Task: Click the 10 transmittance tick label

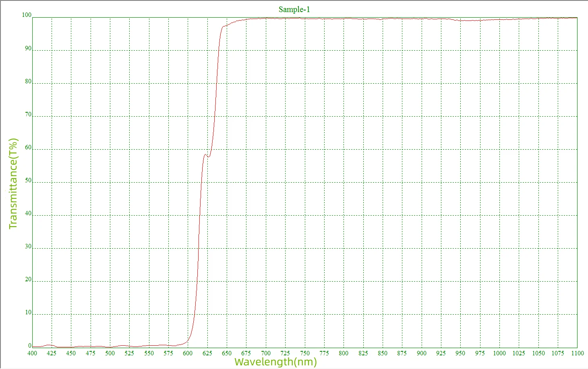Action: (28, 312)
